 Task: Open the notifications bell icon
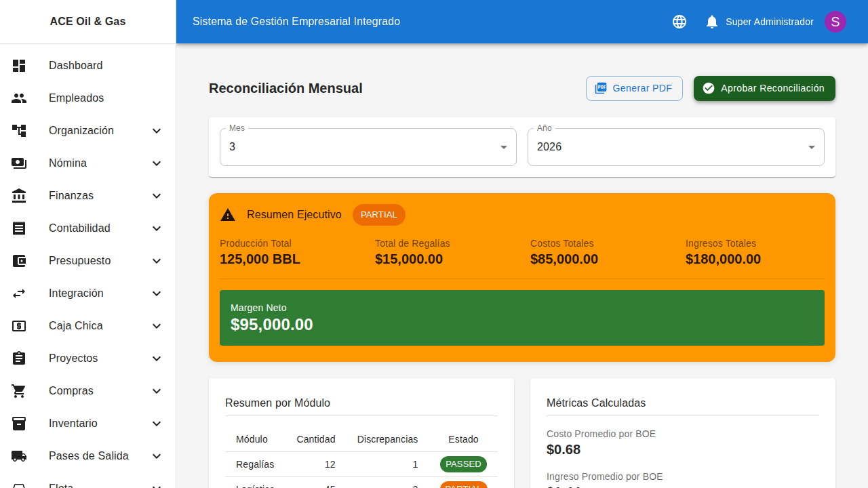pos(711,21)
